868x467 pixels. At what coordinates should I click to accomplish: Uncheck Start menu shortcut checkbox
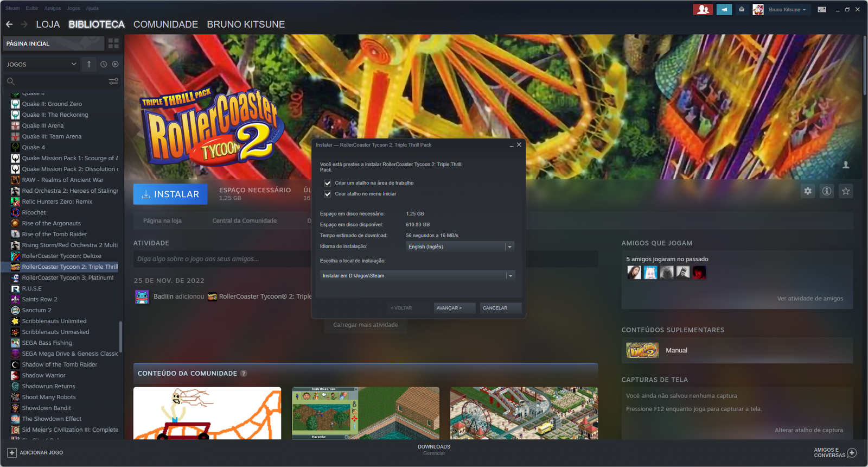(328, 194)
